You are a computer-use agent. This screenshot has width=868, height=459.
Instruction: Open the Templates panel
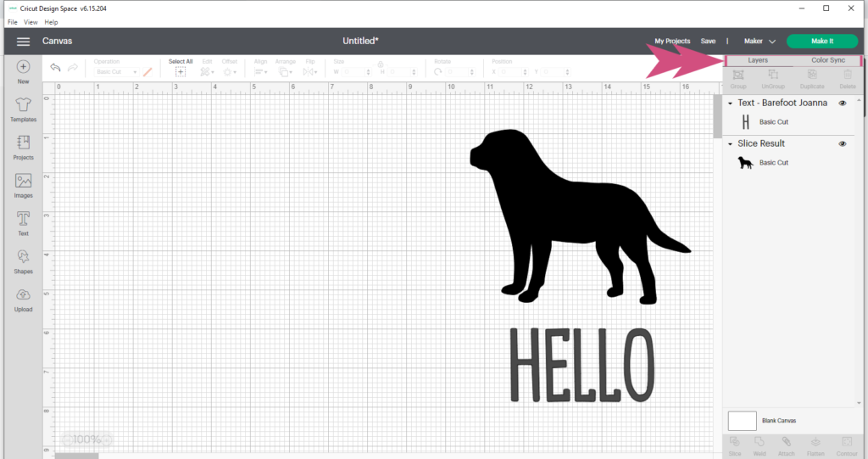tap(23, 109)
